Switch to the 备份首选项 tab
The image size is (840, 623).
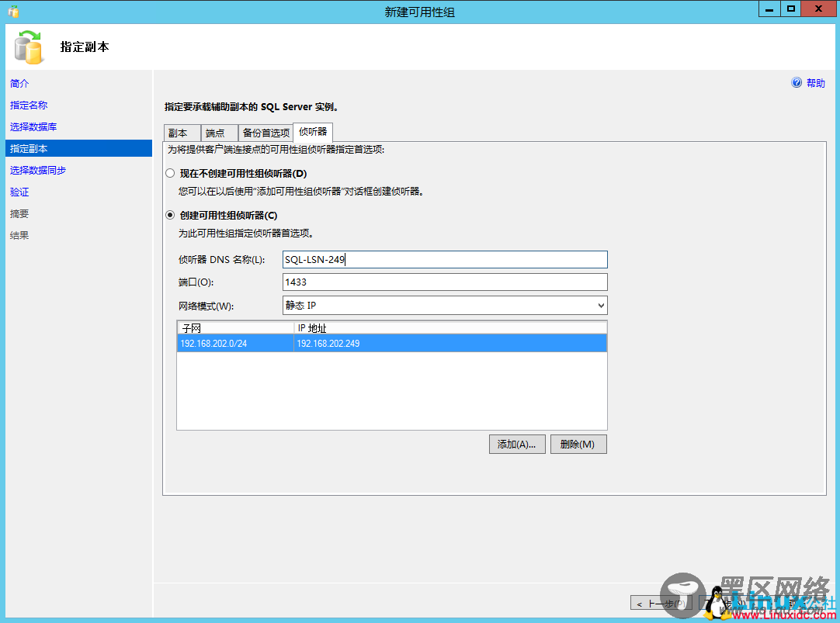[x=266, y=133]
